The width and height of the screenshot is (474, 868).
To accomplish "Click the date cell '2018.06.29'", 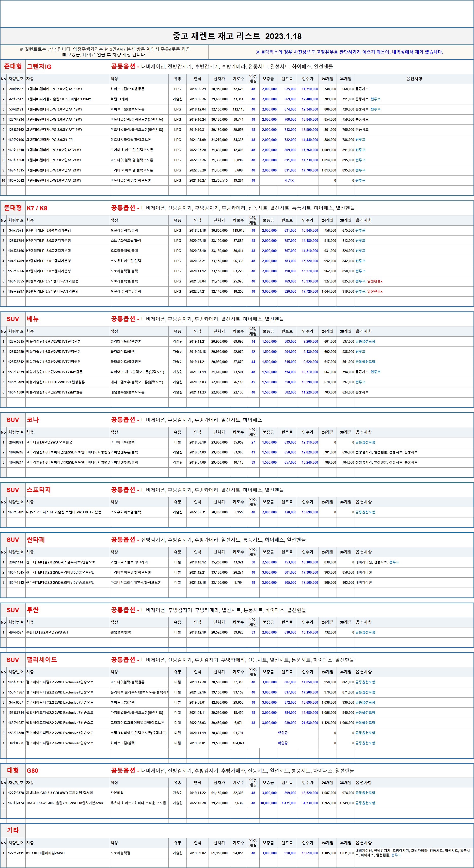I will coord(197,89).
